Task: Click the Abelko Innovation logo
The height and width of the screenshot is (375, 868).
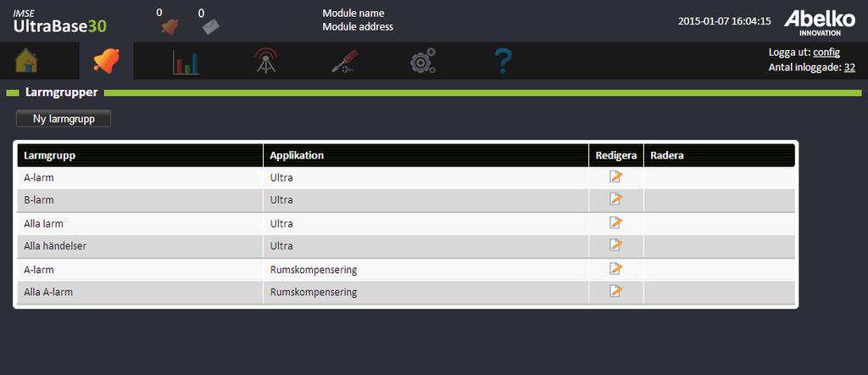Action: pyautogui.click(x=820, y=23)
